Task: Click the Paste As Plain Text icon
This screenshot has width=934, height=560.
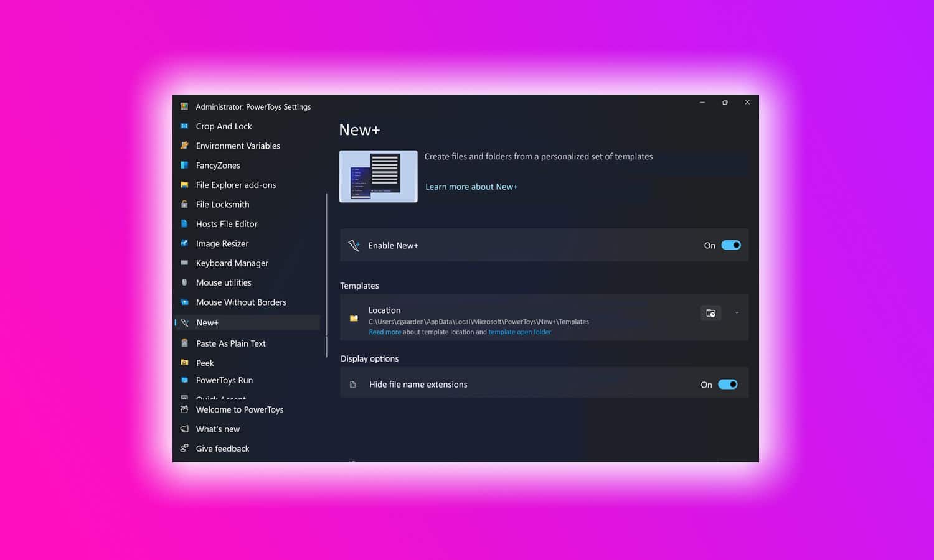Action: pos(184,343)
